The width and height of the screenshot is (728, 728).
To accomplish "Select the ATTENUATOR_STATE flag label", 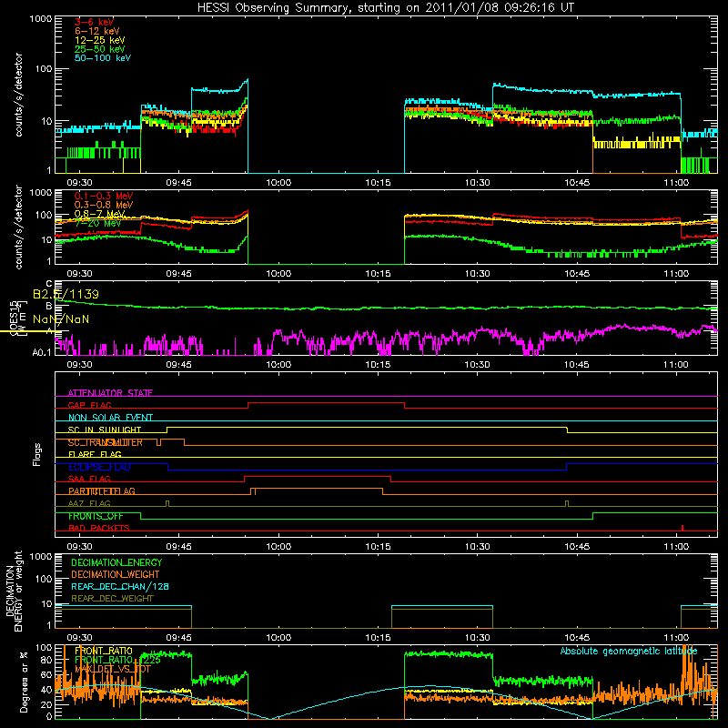I will [x=110, y=393].
